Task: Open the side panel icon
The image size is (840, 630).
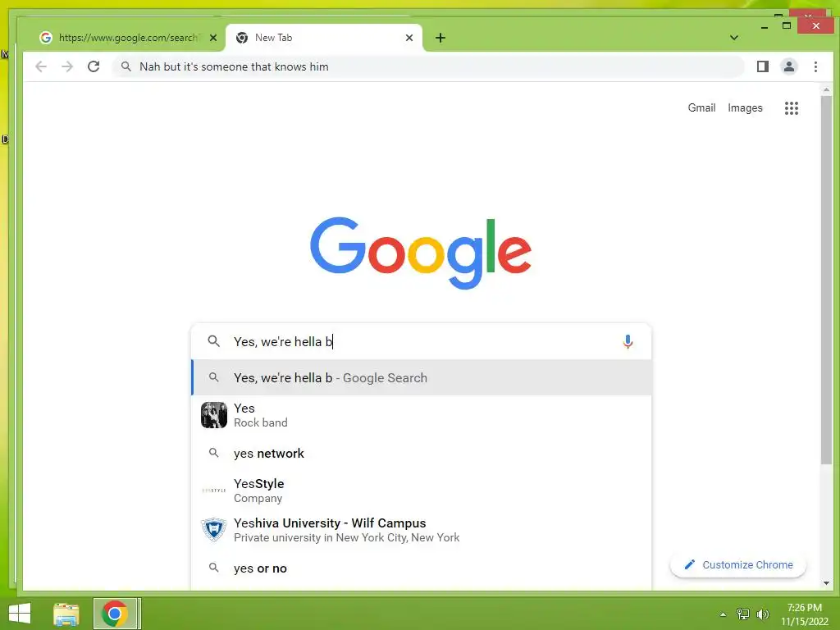Action: 762,66
